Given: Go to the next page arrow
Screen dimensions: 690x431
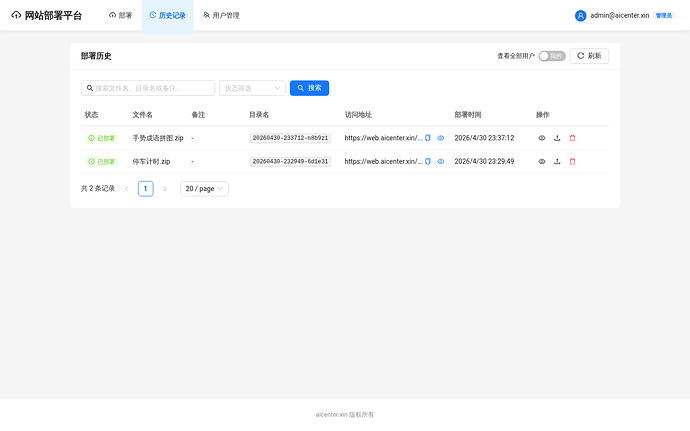Looking at the screenshot, I should click(x=165, y=188).
